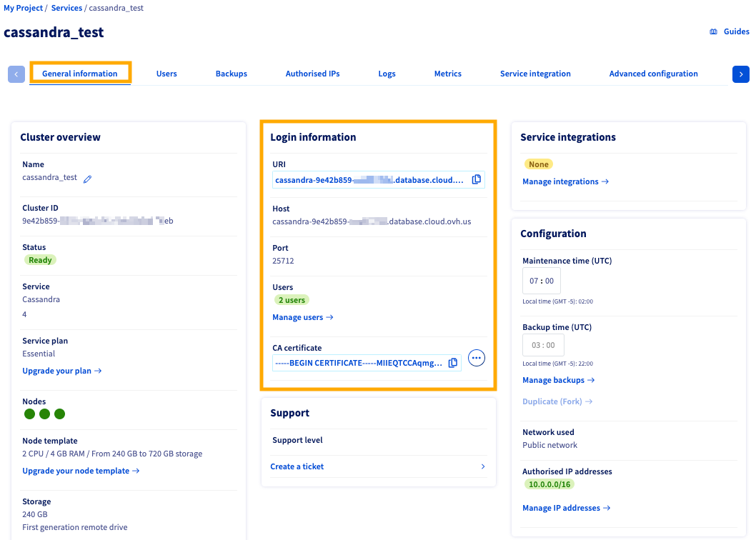This screenshot has width=756, height=540.
Task: Switch to the Users tab
Action: [166, 73]
